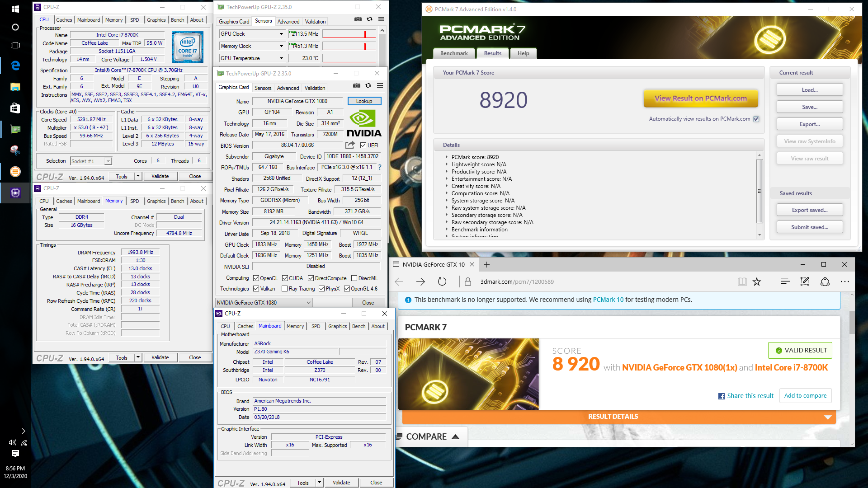
Task: Expand PCMark score: 8920 detail row
Action: pos(447,157)
